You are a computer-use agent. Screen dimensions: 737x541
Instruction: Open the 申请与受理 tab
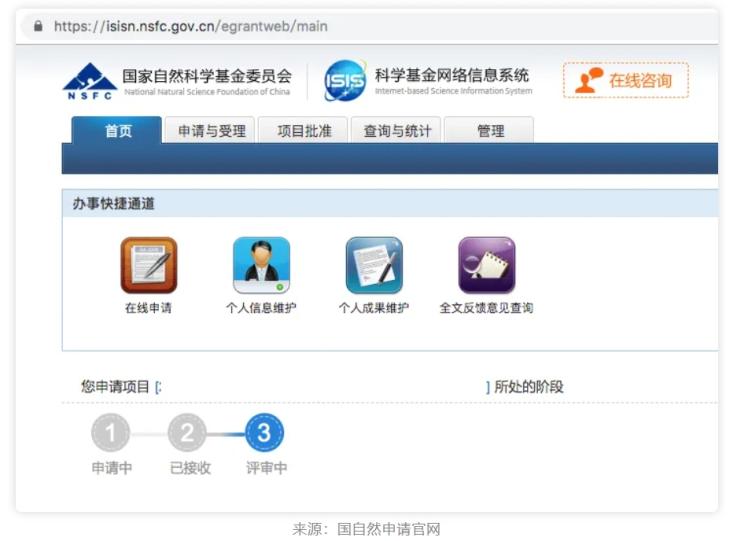[x=211, y=131]
